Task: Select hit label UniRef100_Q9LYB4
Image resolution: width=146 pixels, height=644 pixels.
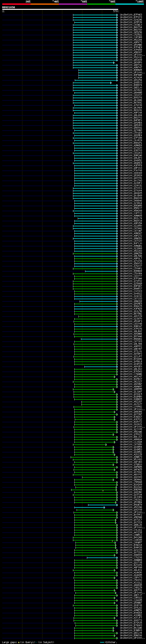Action: pos(131,344)
